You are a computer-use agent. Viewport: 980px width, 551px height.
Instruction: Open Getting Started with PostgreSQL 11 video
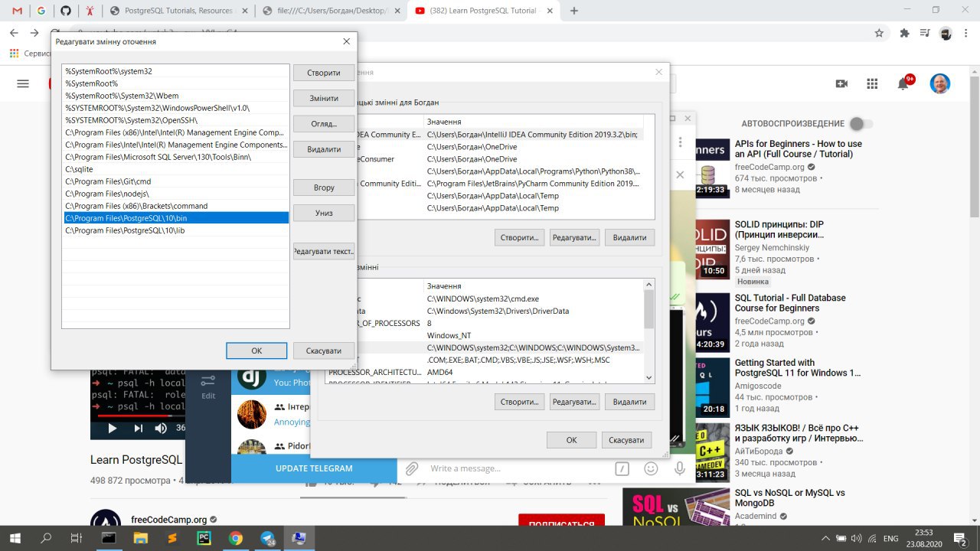pyautogui.click(x=798, y=368)
